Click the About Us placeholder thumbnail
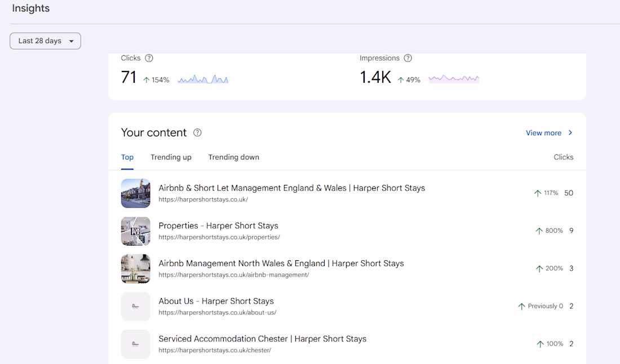The image size is (620, 364). (x=136, y=307)
